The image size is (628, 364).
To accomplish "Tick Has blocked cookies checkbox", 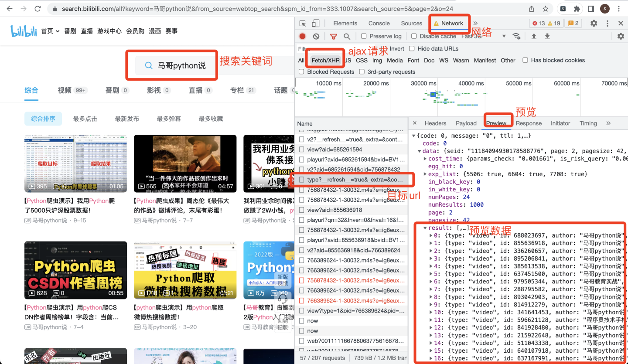I will tap(526, 60).
